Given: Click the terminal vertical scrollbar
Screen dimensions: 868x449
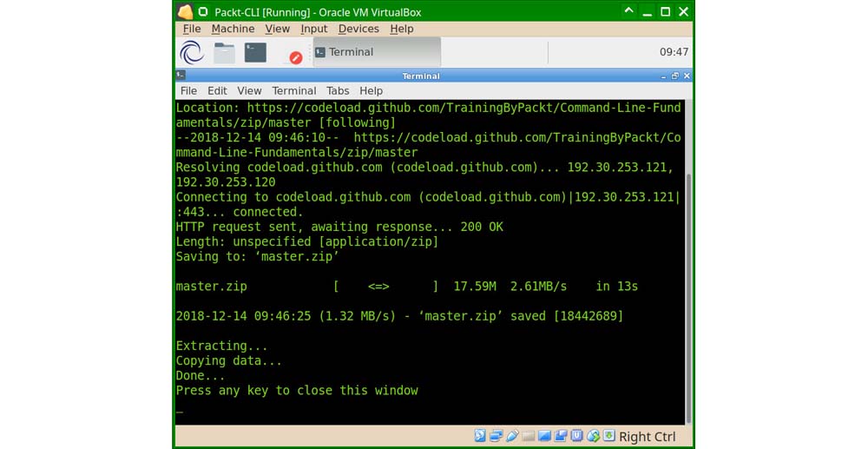Looking at the screenshot, I should 688,297.
